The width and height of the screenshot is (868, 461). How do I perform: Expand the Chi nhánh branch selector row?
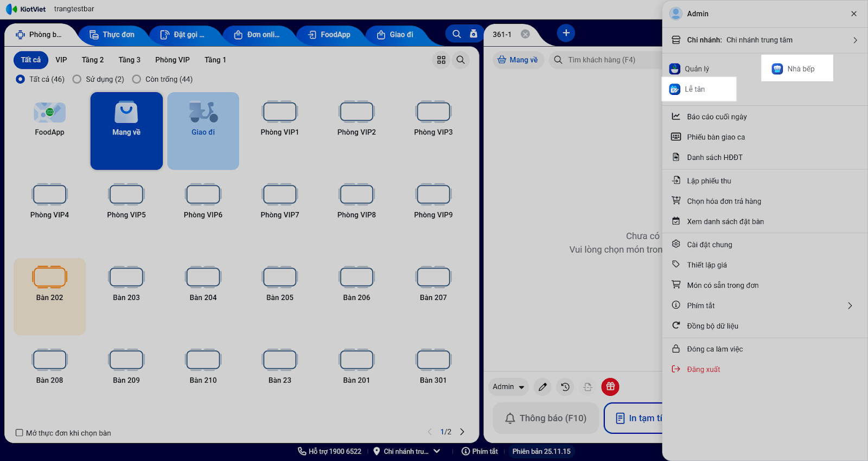pos(765,40)
